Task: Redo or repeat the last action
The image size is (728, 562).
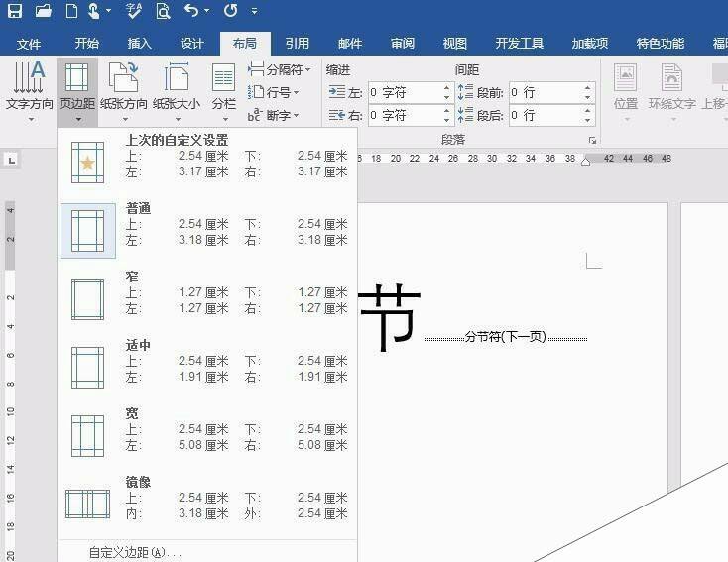Action: click(x=231, y=10)
